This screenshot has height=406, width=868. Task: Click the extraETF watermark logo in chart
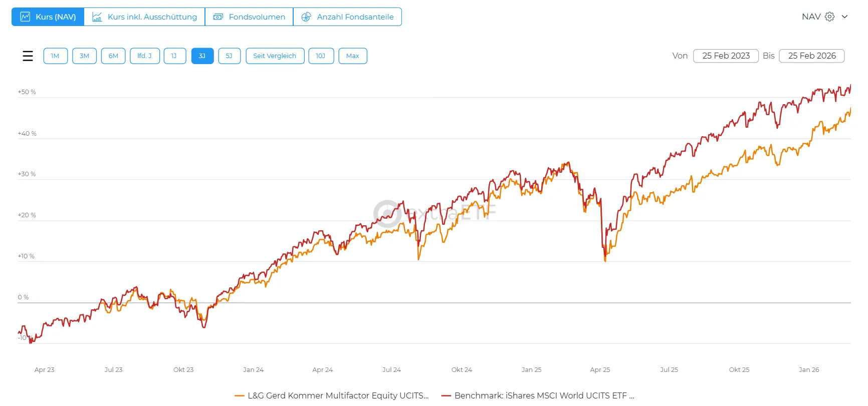[x=387, y=214]
